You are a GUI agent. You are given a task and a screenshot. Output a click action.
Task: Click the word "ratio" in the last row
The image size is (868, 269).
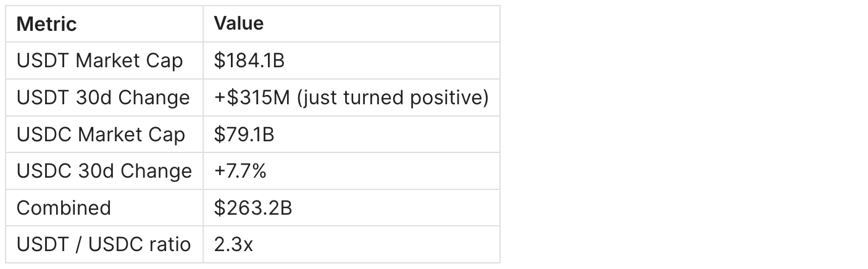click(x=169, y=244)
